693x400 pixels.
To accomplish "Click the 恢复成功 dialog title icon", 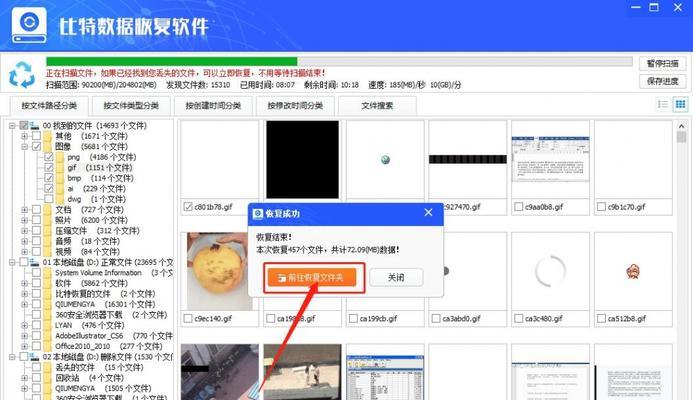I will pos(258,213).
